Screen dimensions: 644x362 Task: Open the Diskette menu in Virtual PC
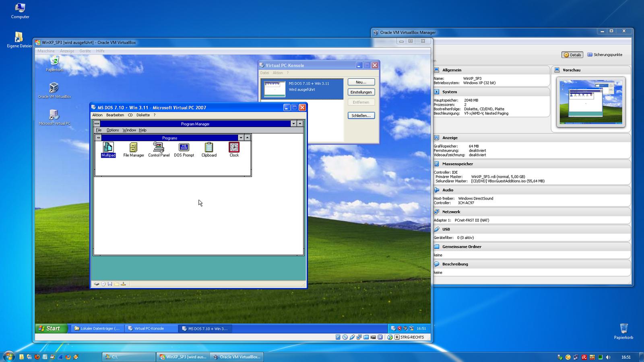143,115
